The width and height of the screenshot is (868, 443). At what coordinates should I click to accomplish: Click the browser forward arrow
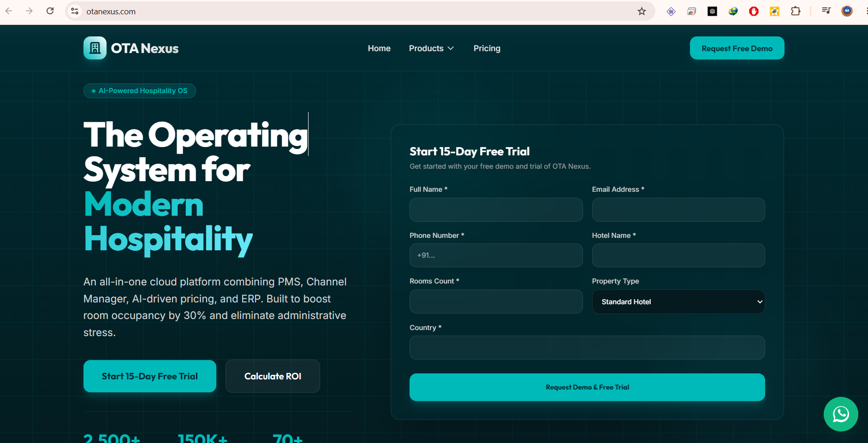click(29, 11)
